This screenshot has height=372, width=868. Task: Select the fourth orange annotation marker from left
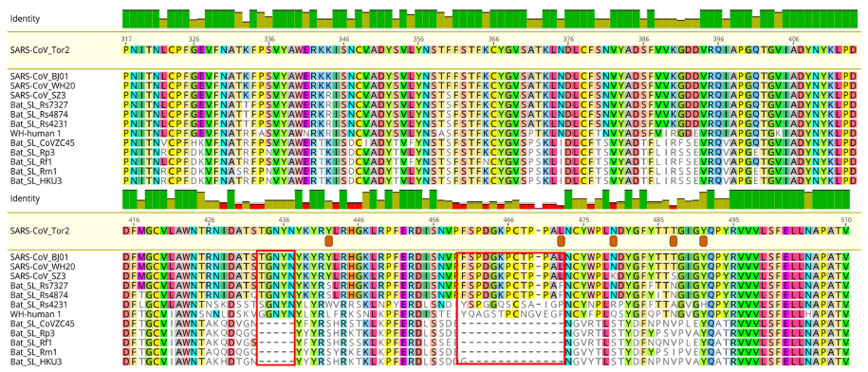(674, 241)
